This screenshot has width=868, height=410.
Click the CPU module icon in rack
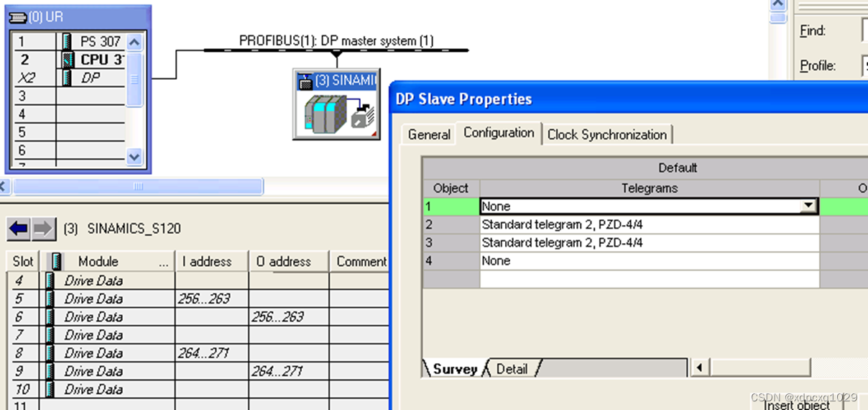[68, 60]
